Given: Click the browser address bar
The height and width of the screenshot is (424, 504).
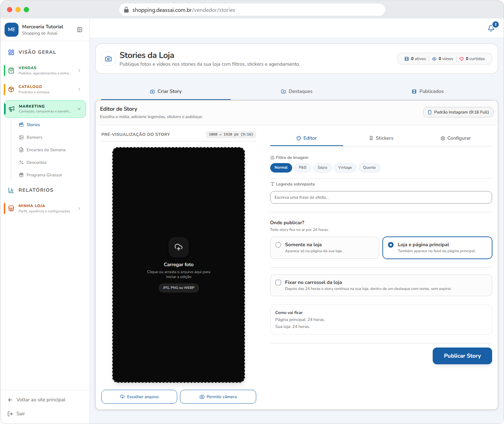Looking at the screenshot, I should click(252, 10).
